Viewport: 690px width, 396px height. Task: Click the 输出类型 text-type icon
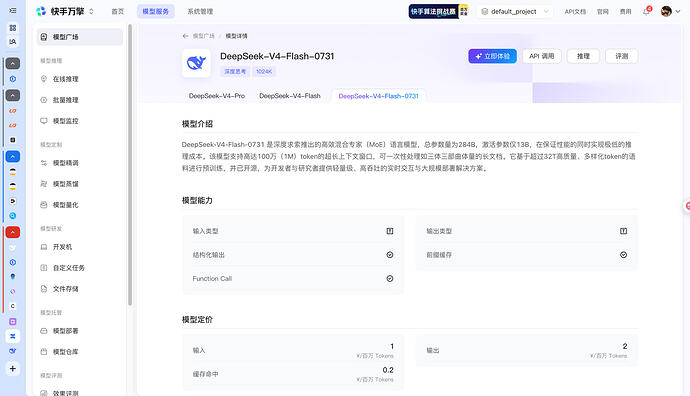624,231
